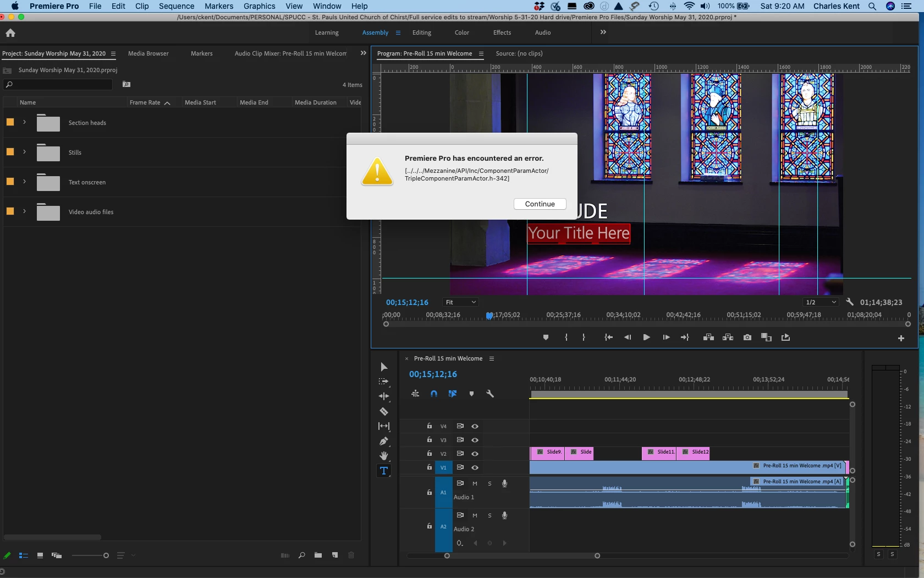This screenshot has height=578, width=924.
Task: Open the Media Browser tab
Action: [x=148, y=53]
